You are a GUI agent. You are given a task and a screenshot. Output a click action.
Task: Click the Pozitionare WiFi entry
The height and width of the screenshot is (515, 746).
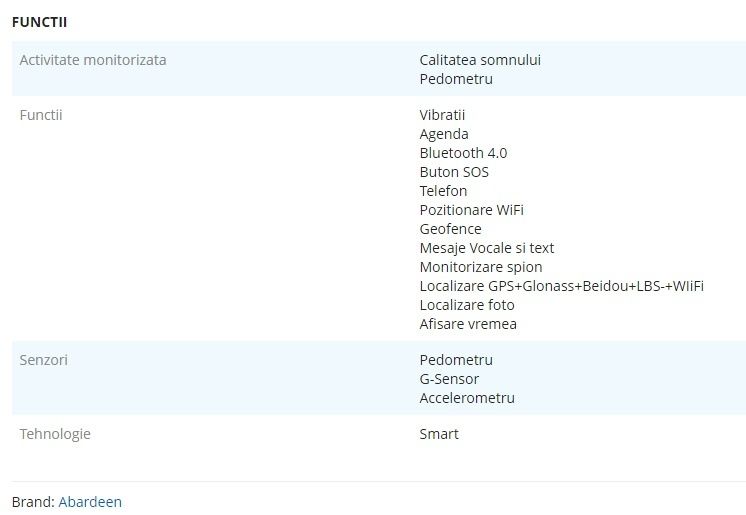coord(471,210)
